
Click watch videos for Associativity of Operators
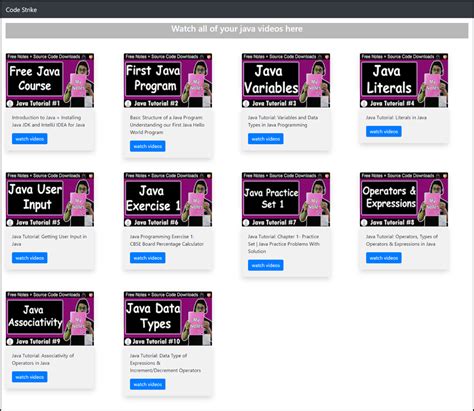[30, 377]
